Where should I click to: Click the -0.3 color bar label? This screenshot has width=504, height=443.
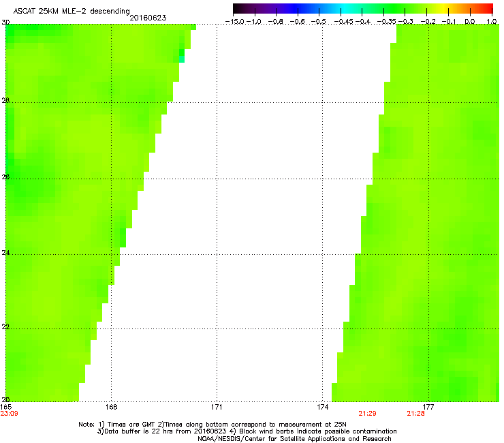406,22
